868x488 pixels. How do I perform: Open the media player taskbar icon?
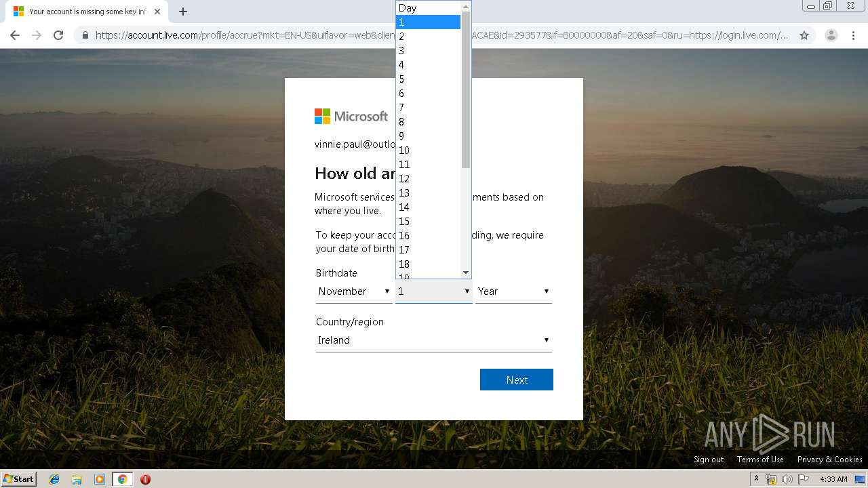pos(100,479)
